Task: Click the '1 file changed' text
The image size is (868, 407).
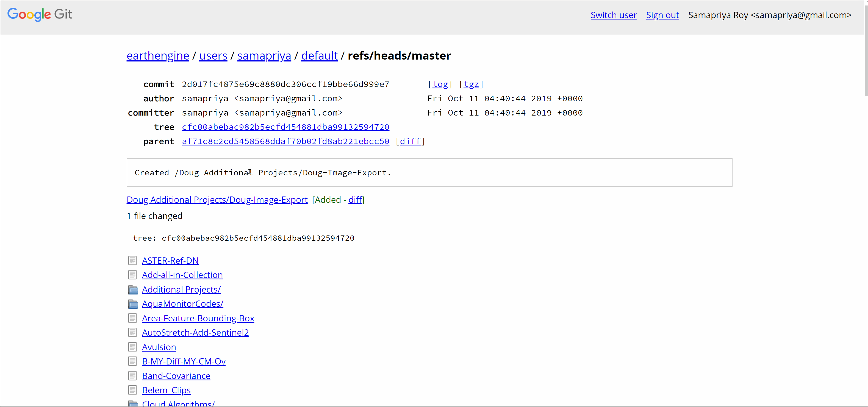Action: tap(155, 216)
